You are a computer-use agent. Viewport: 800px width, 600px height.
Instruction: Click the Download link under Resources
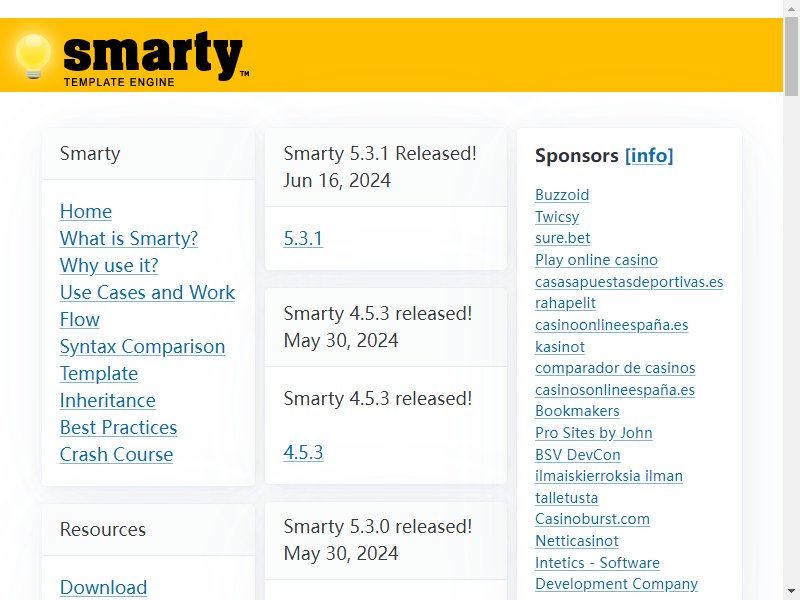tap(104, 587)
